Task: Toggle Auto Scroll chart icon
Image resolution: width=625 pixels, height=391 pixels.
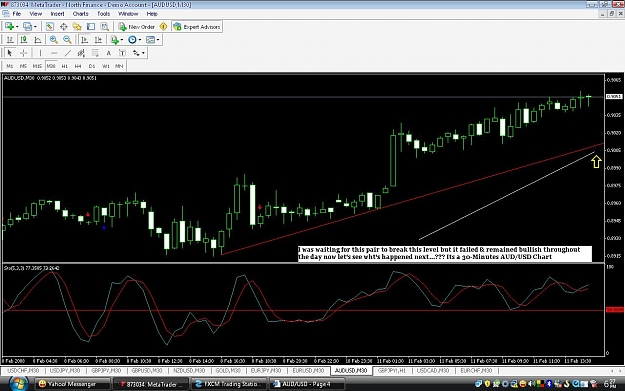Action: click(85, 40)
